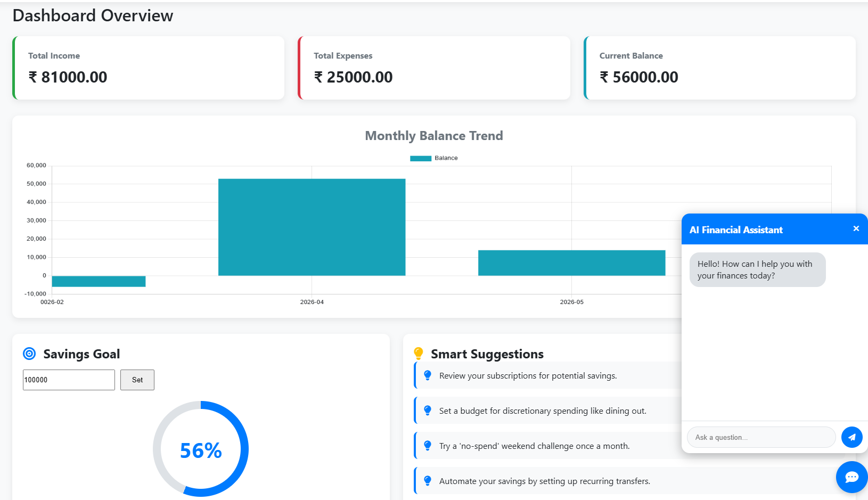Click the Dashboard Overview heading

[x=93, y=15]
